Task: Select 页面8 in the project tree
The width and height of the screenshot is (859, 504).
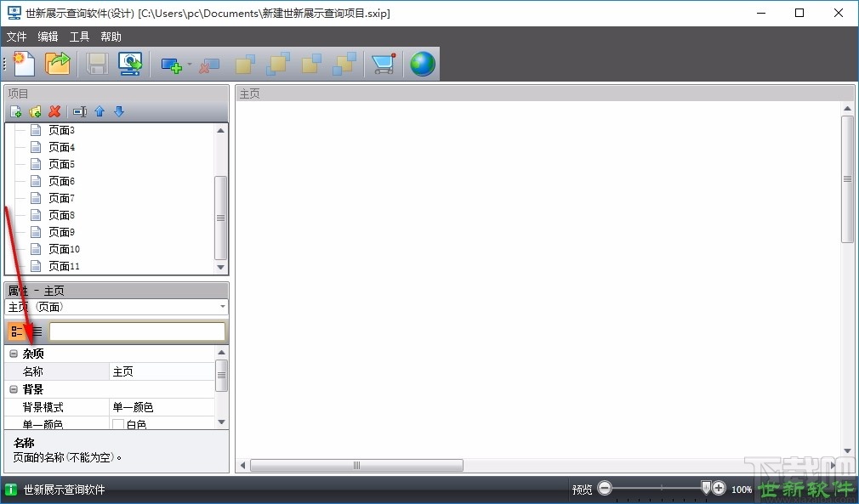Action: [61, 215]
